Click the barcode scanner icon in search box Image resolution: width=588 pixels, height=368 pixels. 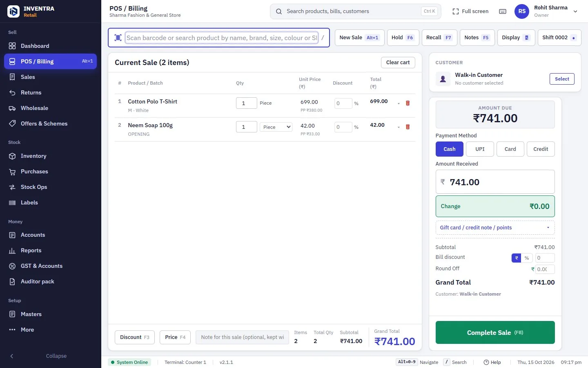pyautogui.click(x=118, y=38)
